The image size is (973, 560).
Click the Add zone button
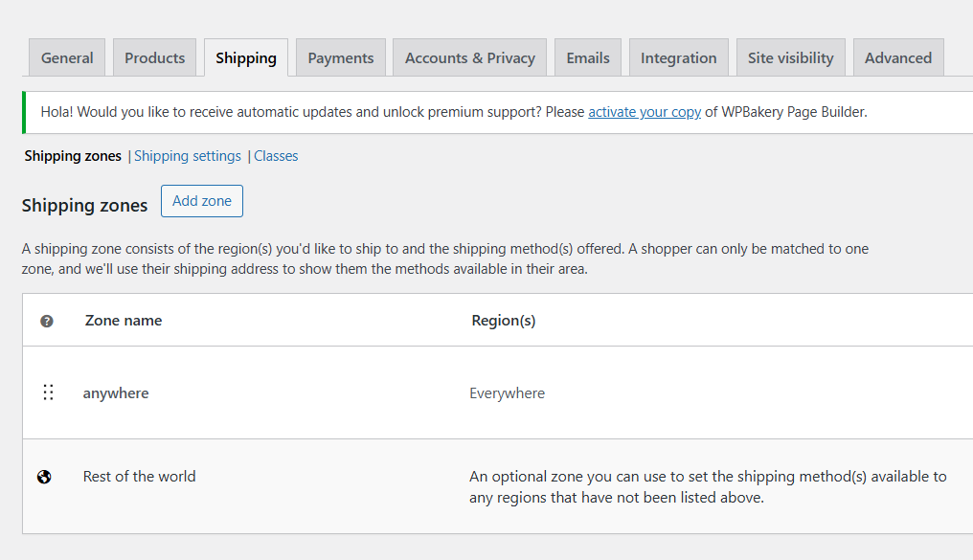coord(201,201)
